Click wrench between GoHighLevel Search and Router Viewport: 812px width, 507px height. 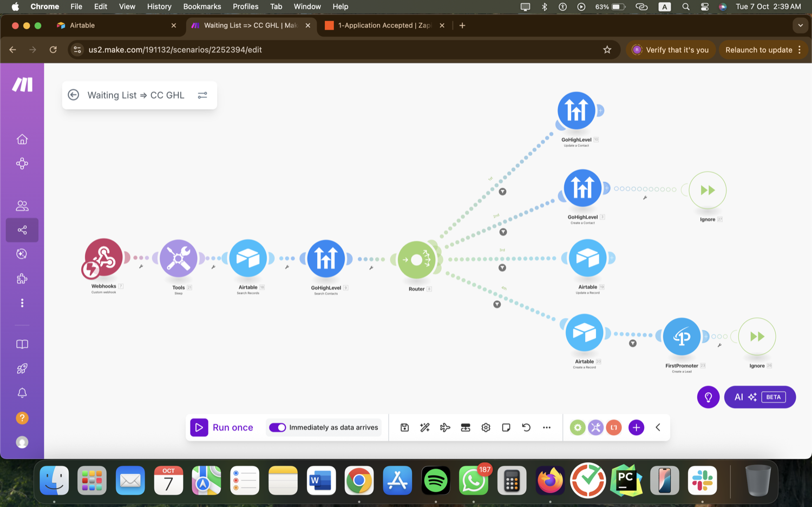click(371, 268)
